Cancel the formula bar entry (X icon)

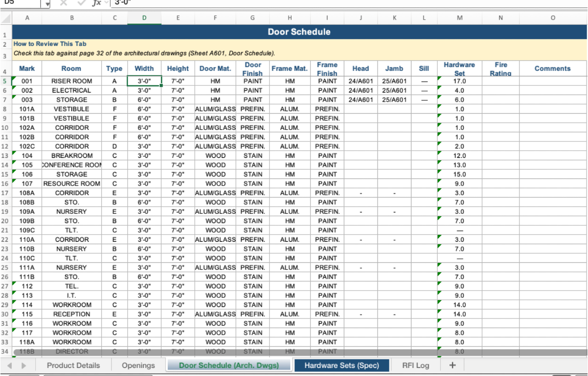64,2
